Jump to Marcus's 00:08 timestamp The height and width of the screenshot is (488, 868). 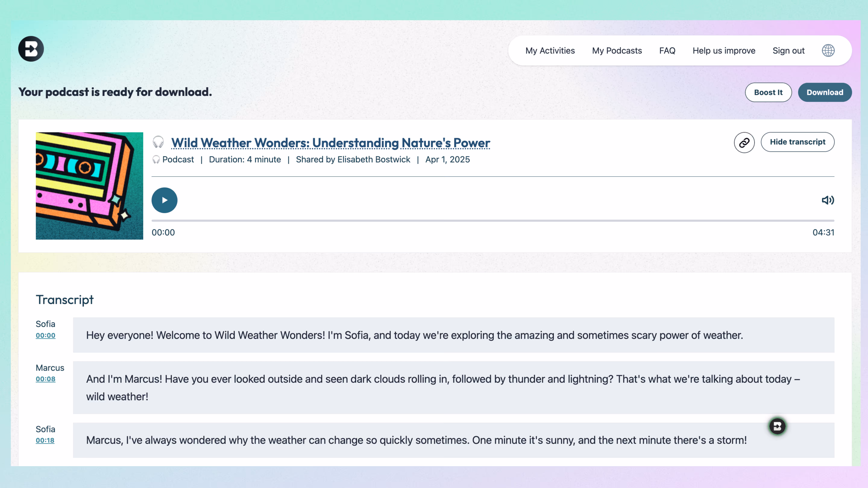(46, 379)
